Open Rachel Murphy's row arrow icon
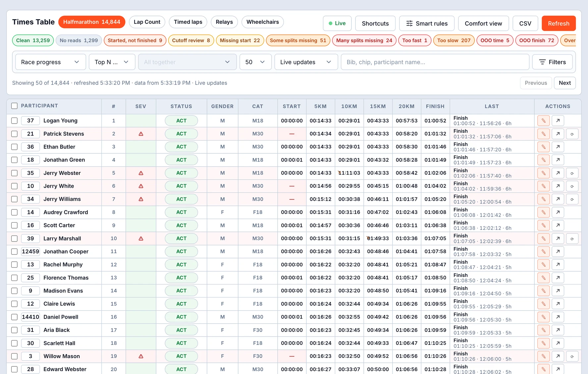 tap(558, 265)
